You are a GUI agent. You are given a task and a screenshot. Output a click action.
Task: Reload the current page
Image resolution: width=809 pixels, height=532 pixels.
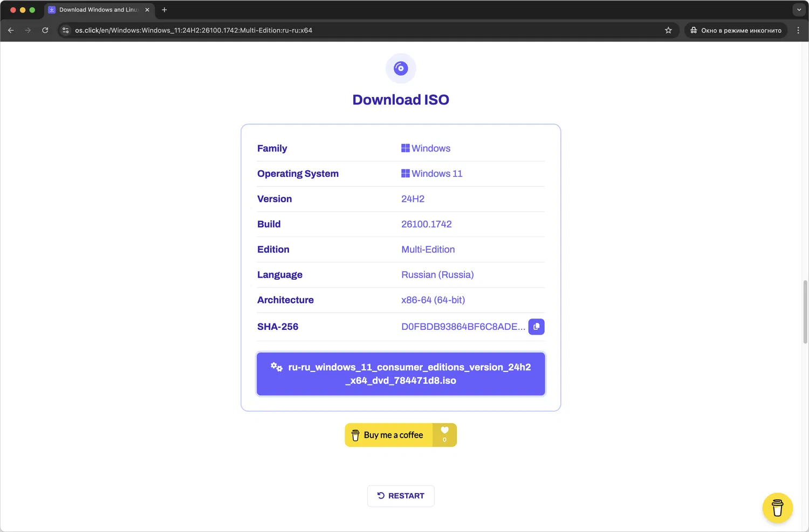45,30
